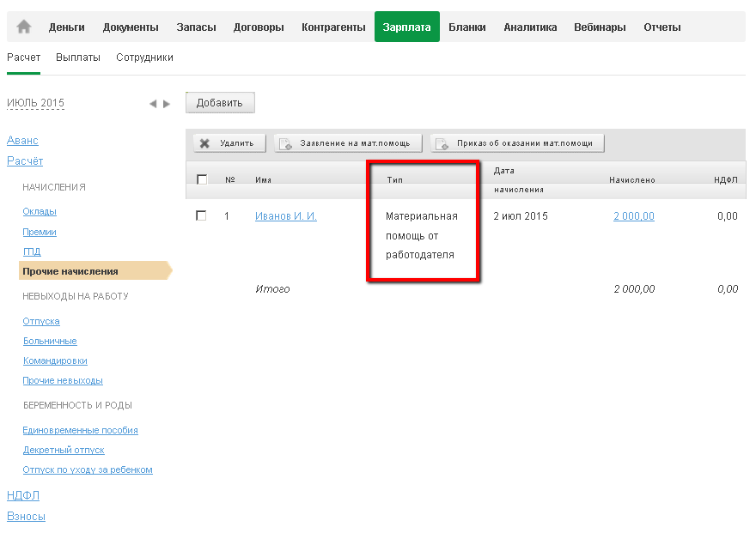Open the Взносы link
The image size is (756, 533).
pos(26,516)
